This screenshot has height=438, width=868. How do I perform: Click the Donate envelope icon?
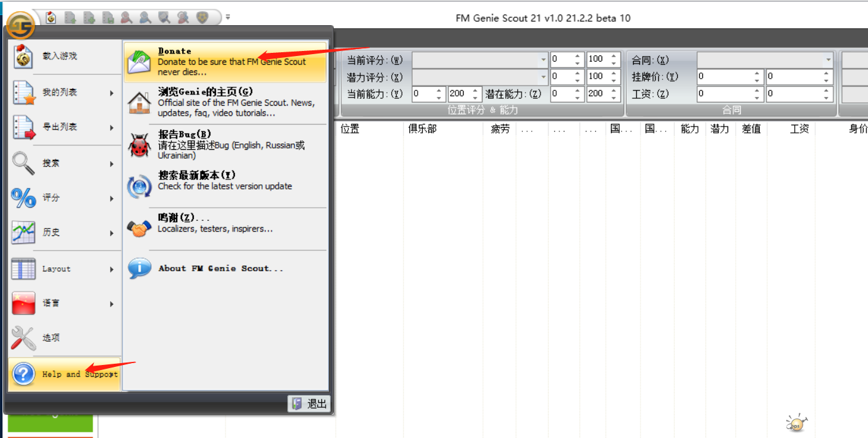click(139, 62)
